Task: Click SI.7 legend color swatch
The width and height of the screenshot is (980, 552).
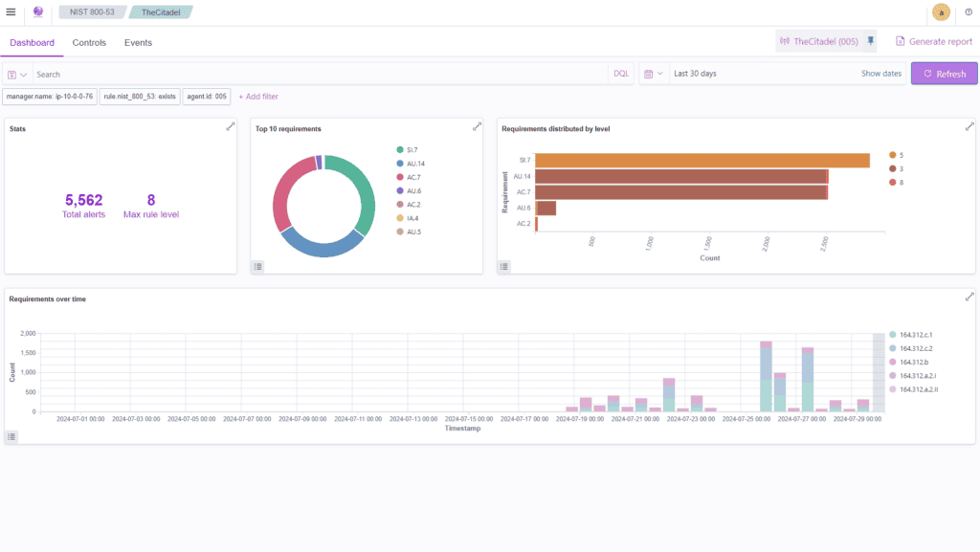Action: (x=399, y=150)
